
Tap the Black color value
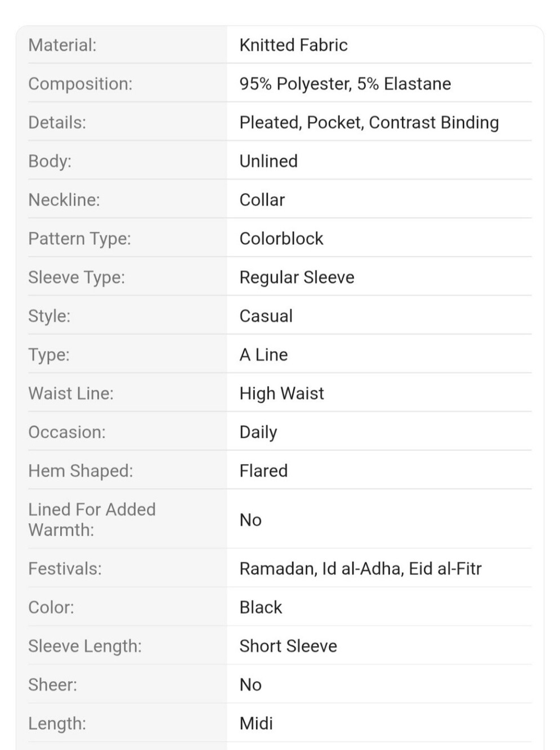click(x=261, y=608)
